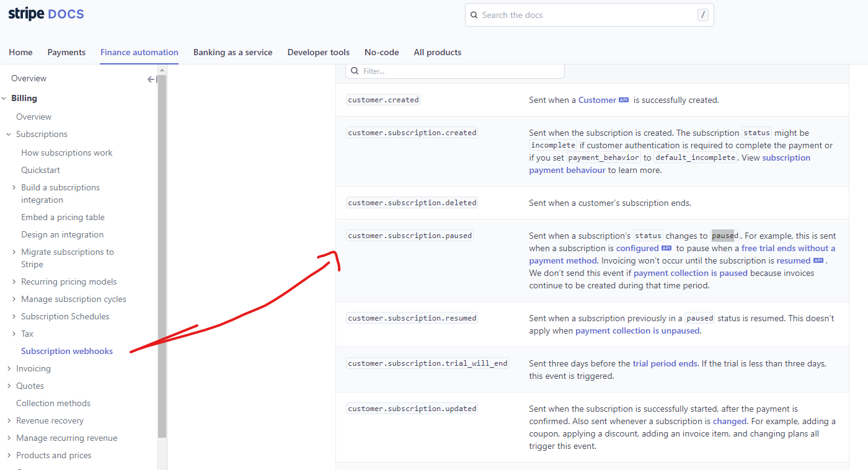The height and width of the screenshot is (470, 868).
Task: Expand Recurring pricing models chevron
Action: [x=14, y=282]
